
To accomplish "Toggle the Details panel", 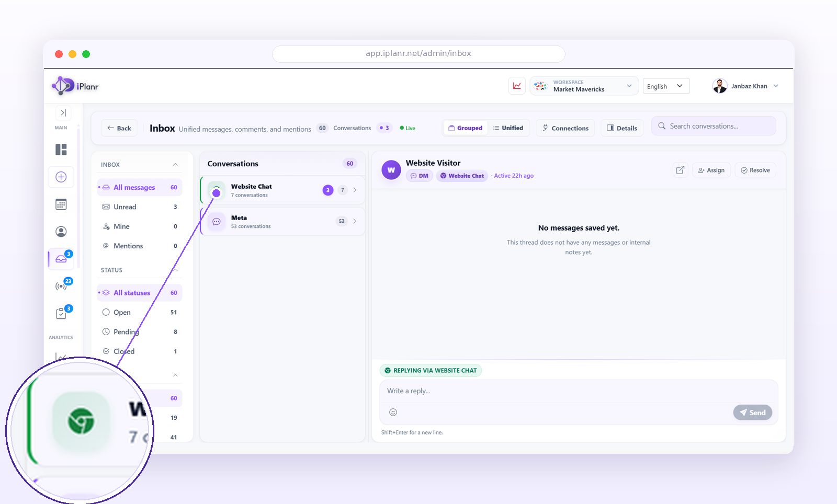I will 622,128.
